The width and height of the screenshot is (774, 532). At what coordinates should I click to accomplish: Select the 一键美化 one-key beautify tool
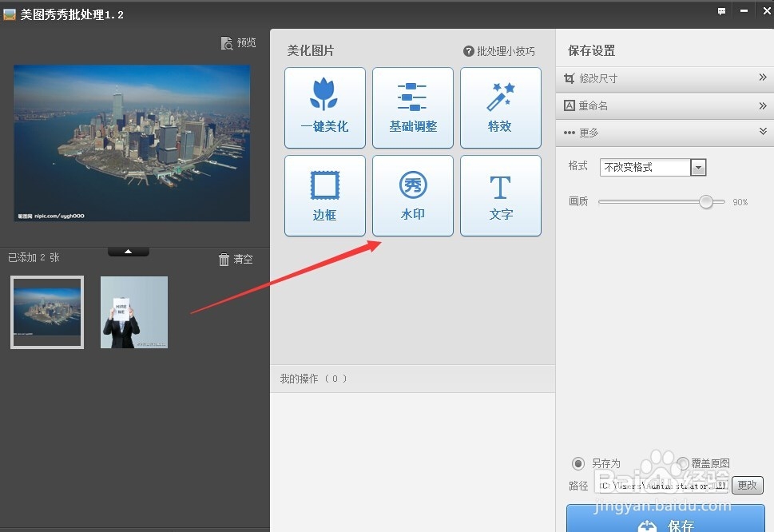[x=324, y=108]
